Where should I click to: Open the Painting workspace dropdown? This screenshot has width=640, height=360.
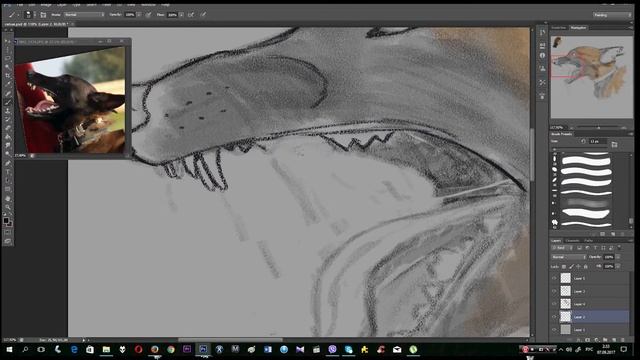point(612,15)
